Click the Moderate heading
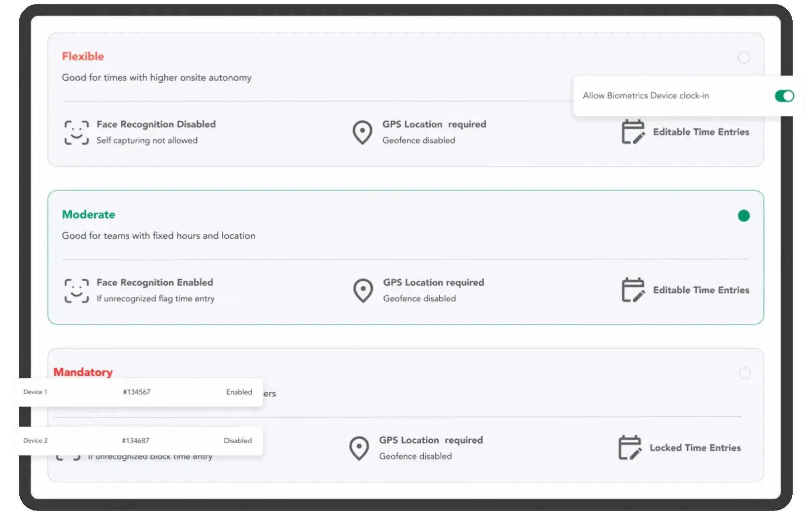Screen dimensions: 812x515 pyautogui.click(x=89, y=214)
